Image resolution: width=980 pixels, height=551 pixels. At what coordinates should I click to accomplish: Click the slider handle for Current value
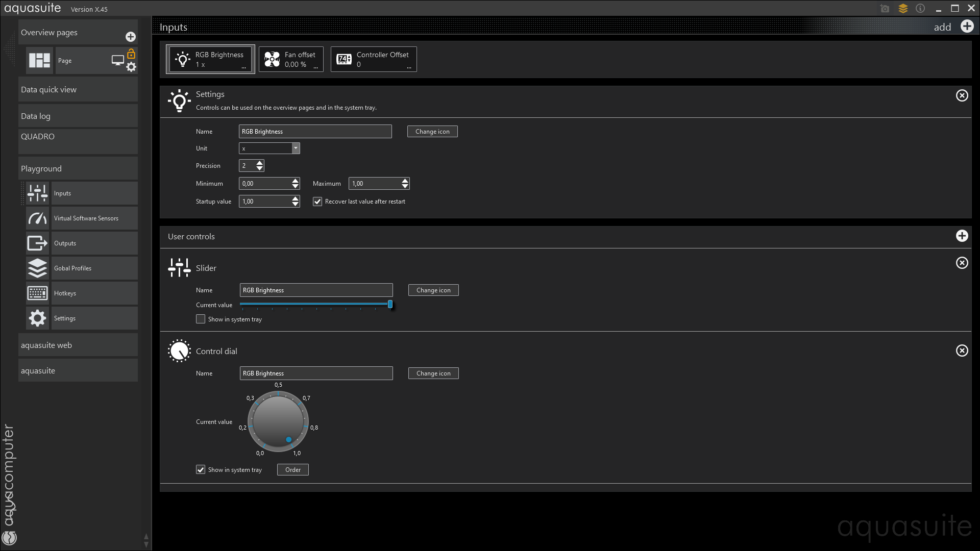(x=390, y=305)
